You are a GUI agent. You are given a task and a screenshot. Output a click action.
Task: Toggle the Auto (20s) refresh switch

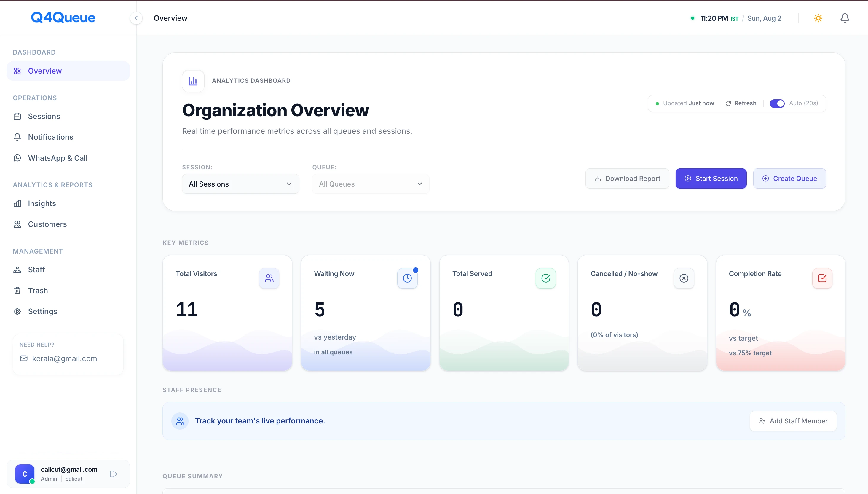(777, 103)
